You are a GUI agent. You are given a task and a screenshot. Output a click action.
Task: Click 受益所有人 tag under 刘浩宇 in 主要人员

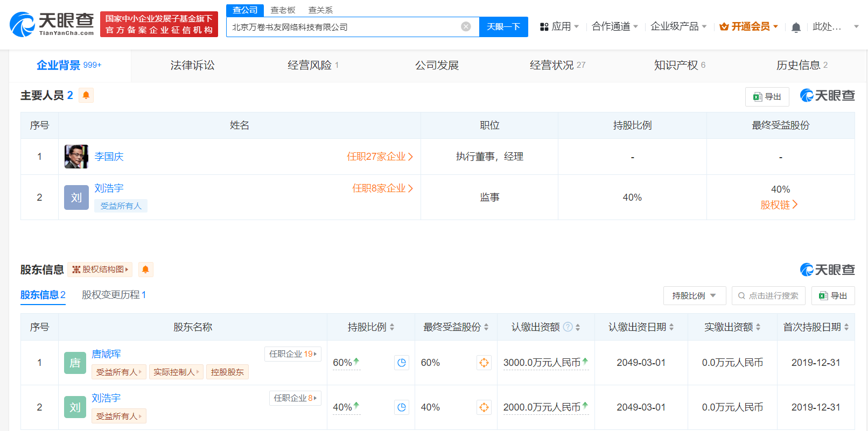tap(121, 206)
